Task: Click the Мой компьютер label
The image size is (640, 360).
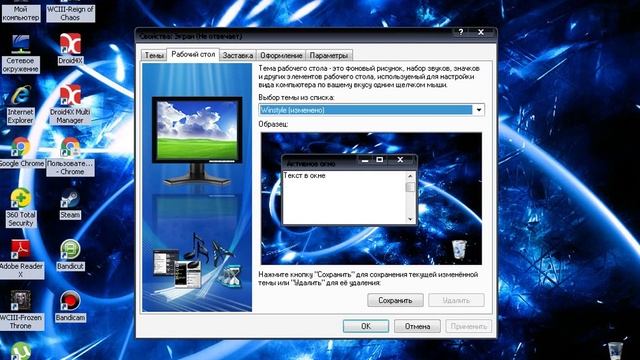Action: [x=21, y=13]
